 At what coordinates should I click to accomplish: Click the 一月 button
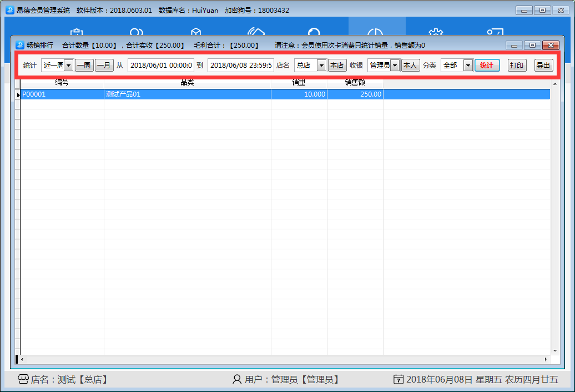[x=104, y=66]
